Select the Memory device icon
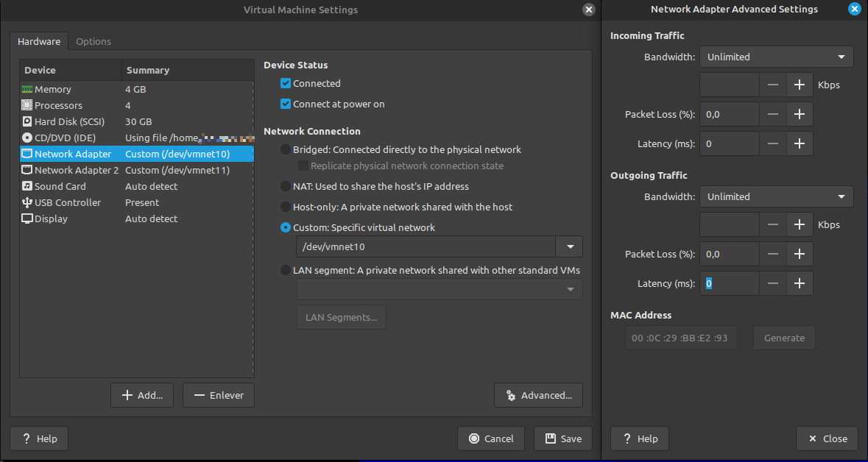 (x=27, y=89)
